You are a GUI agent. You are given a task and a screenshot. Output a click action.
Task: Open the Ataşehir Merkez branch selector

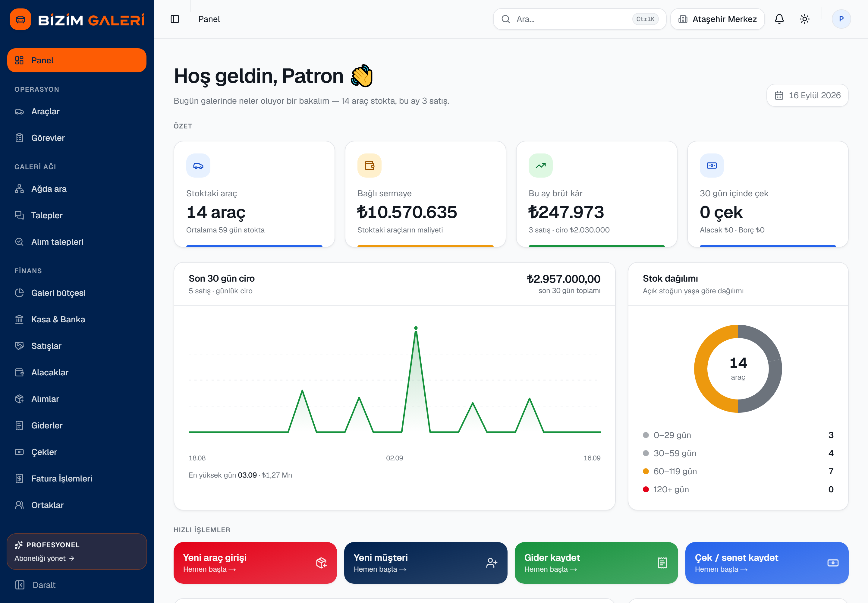click(x=718, y=19)
